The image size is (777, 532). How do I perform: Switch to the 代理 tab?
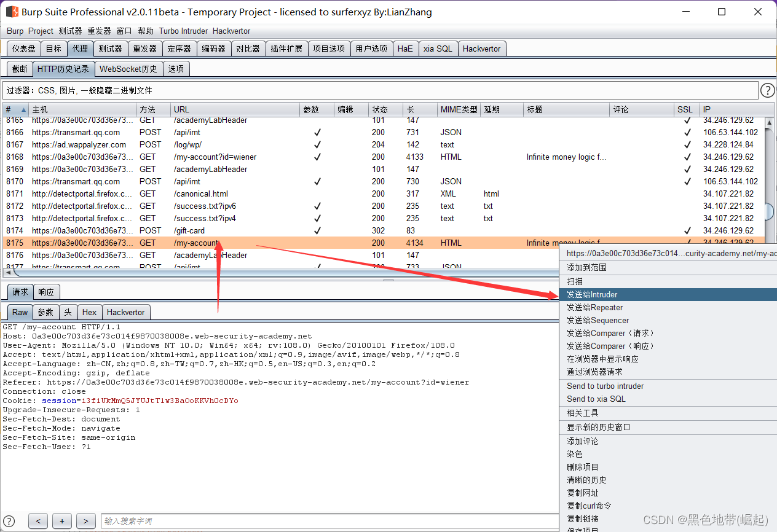point(80,49)
